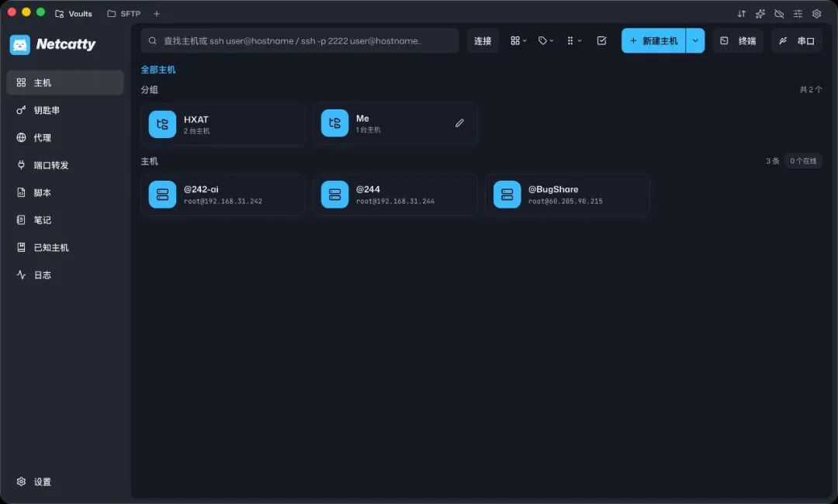
Task: Switch to the Vaults tab
Action: [74, 14]
